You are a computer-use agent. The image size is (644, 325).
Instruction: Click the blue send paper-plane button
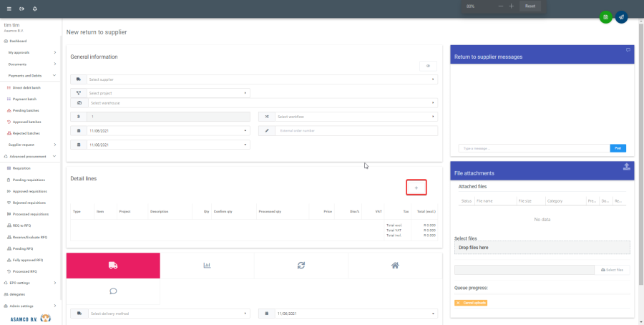(x=621, y=16)
